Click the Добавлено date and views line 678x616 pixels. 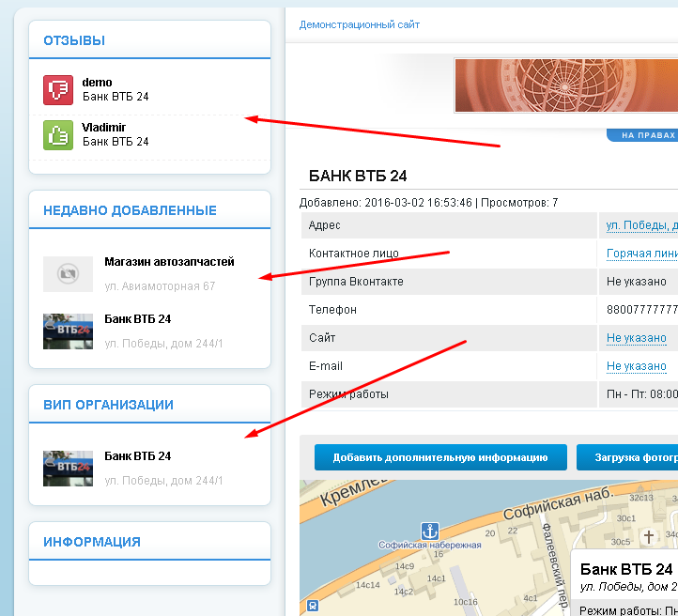428,202
